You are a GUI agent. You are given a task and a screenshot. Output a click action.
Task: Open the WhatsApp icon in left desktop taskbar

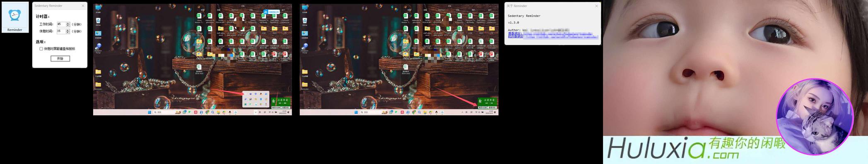(184, 112)
